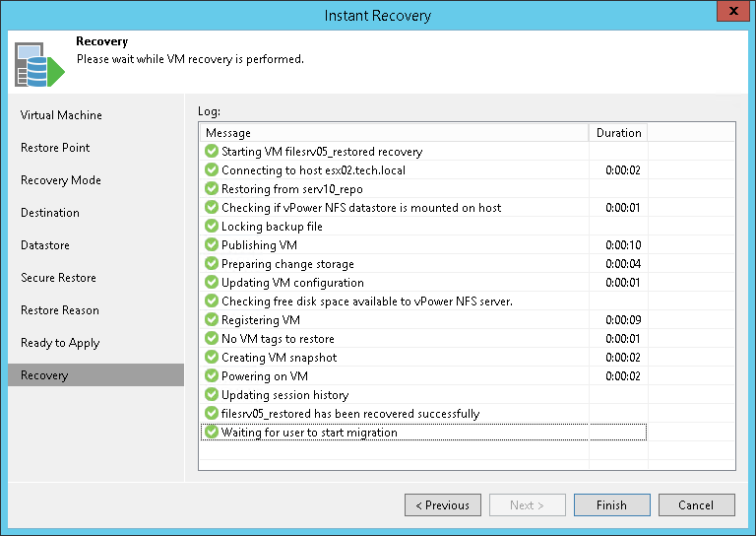Close the Instant Recovery window
Viewport: 756px width, 536px height.
pyautogui.click(x=729, y=13)
